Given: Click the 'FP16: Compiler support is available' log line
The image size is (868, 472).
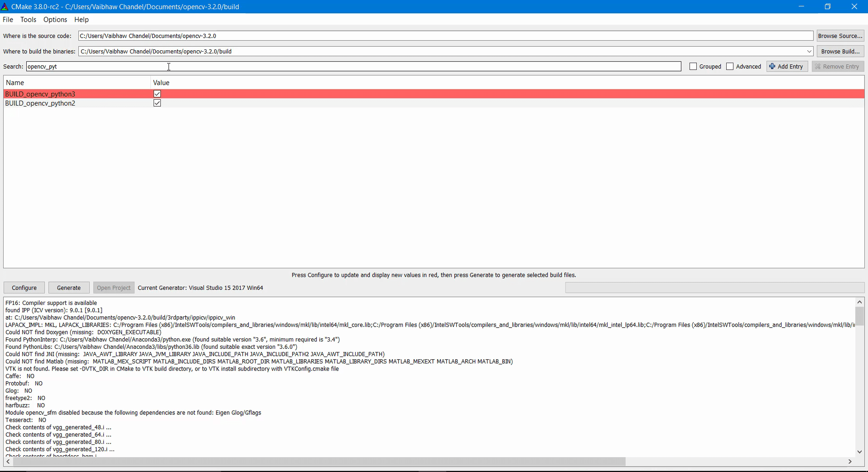Looking at the screenshot, I should pyautogui.click(x=51, y=303).
